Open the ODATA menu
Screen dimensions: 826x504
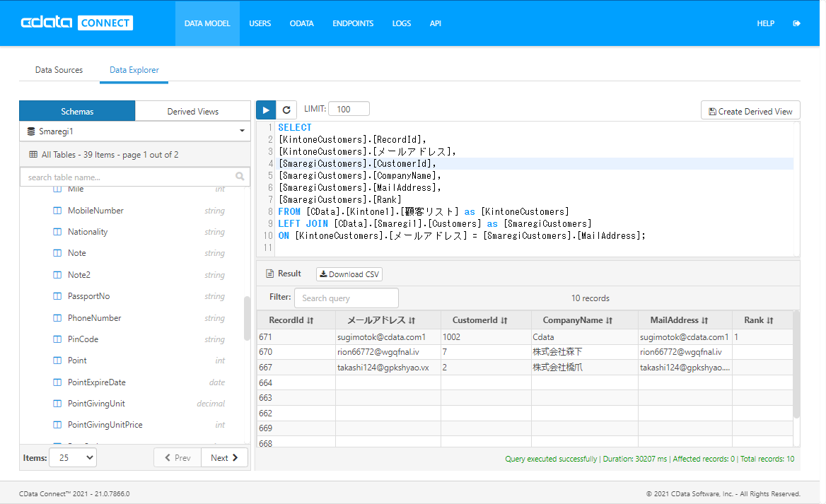(x=301, y=23)
